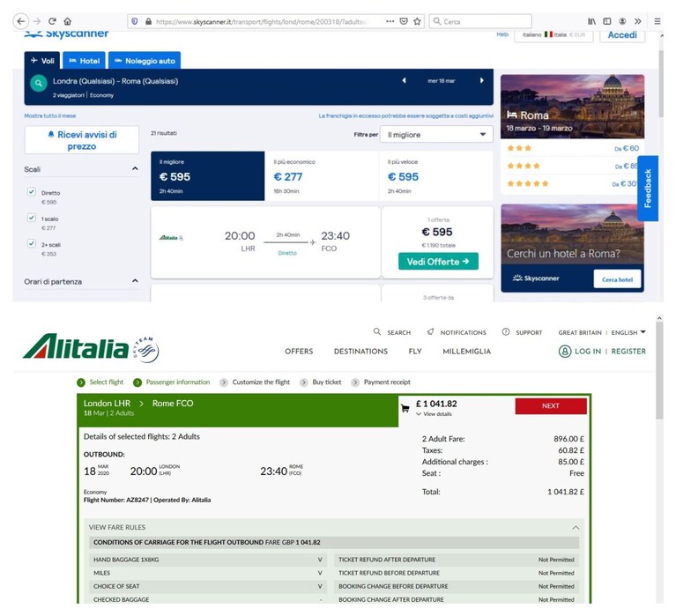676x616 pixels.
Task: Click the Alitalia login user icon
Action: (565, 352)
